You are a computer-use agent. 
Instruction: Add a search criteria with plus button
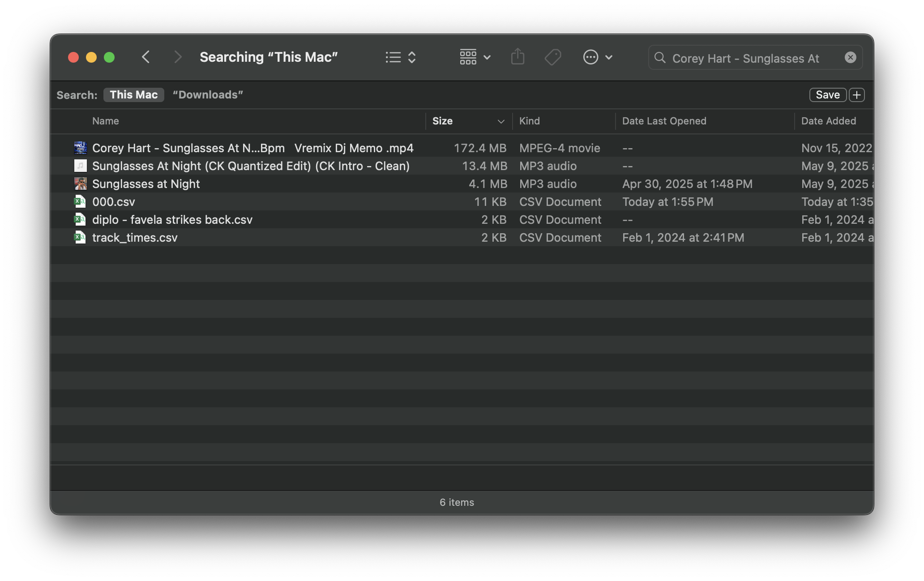[x=856, y=95]
